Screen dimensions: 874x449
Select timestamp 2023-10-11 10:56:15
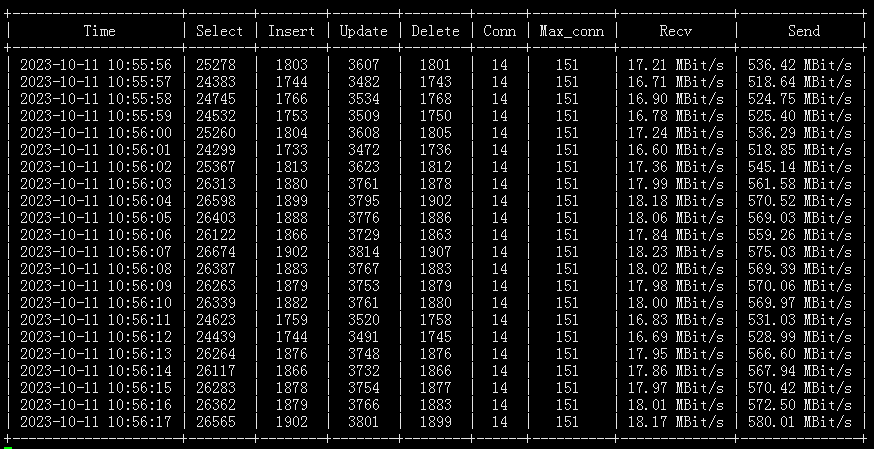96,388
